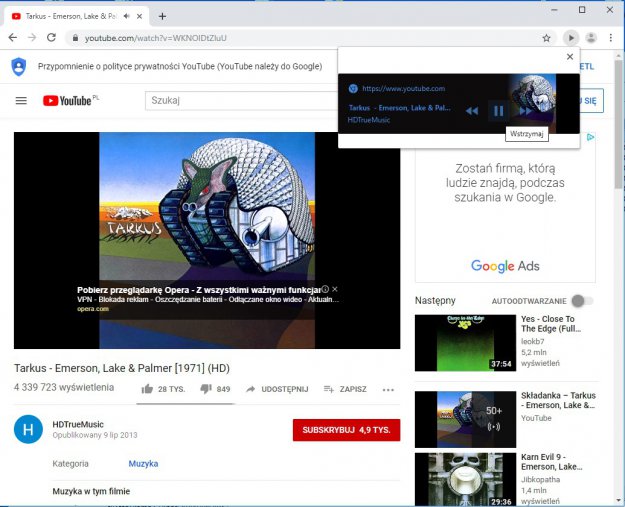Image resolution: width=625 pixels, height=507 pixels.
Task: Open the Yes - Close To The Edge thumbnail
Action: 465,343
